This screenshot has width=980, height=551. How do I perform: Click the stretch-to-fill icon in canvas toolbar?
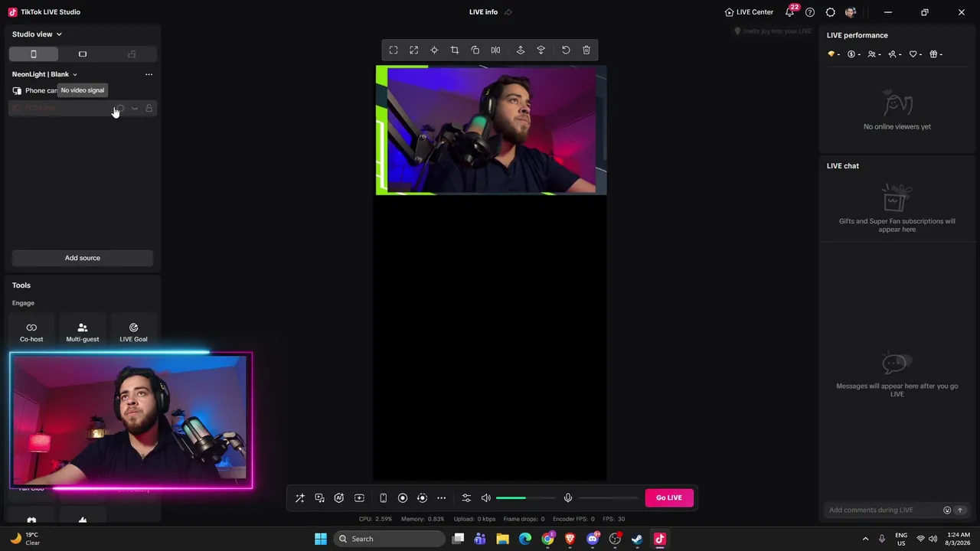click(414, 51)
